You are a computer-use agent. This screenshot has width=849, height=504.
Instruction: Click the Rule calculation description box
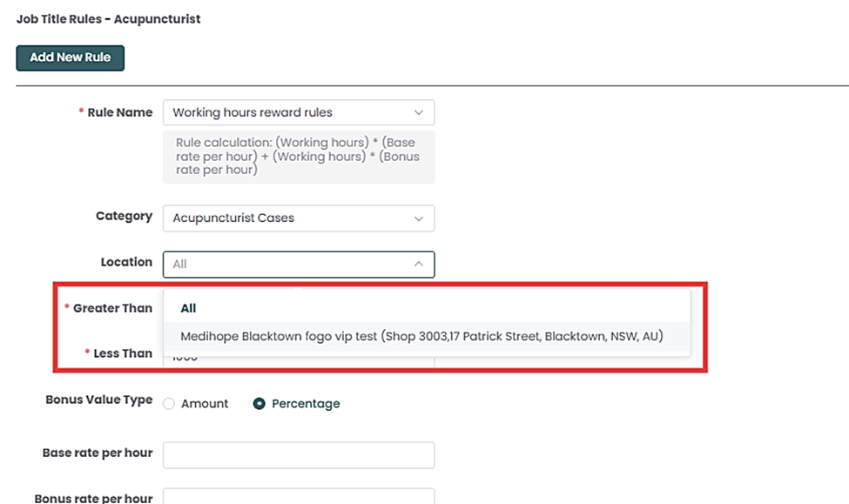(x=298, y=157)
